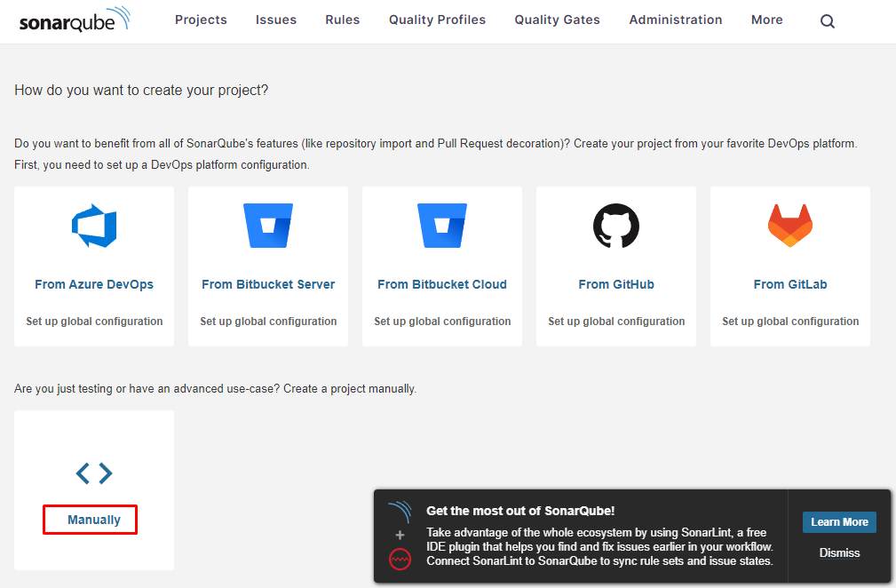Open the Projects menu
The width and height of the screenshot is (896, 588).
point(201,20)
